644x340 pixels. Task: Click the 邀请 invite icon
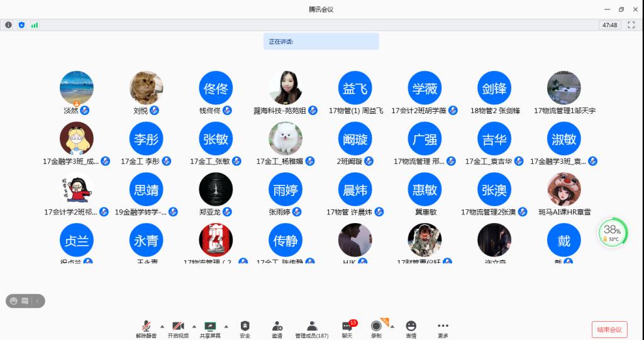click(277, 328)
